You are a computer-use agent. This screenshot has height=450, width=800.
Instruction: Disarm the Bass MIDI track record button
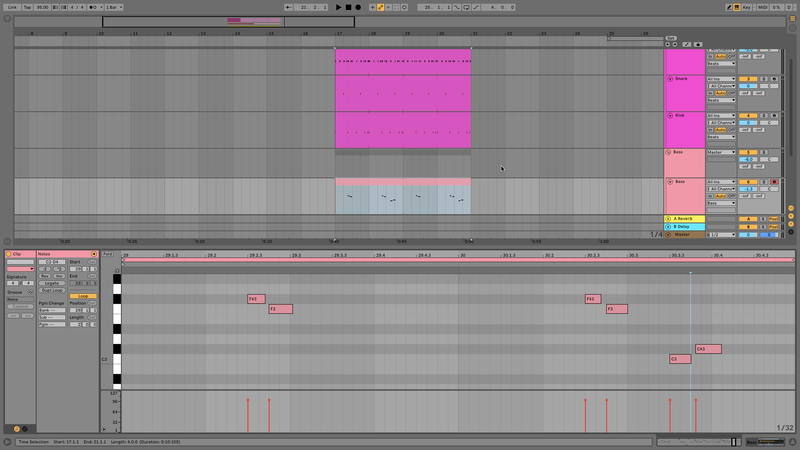(x=774, y=182)
